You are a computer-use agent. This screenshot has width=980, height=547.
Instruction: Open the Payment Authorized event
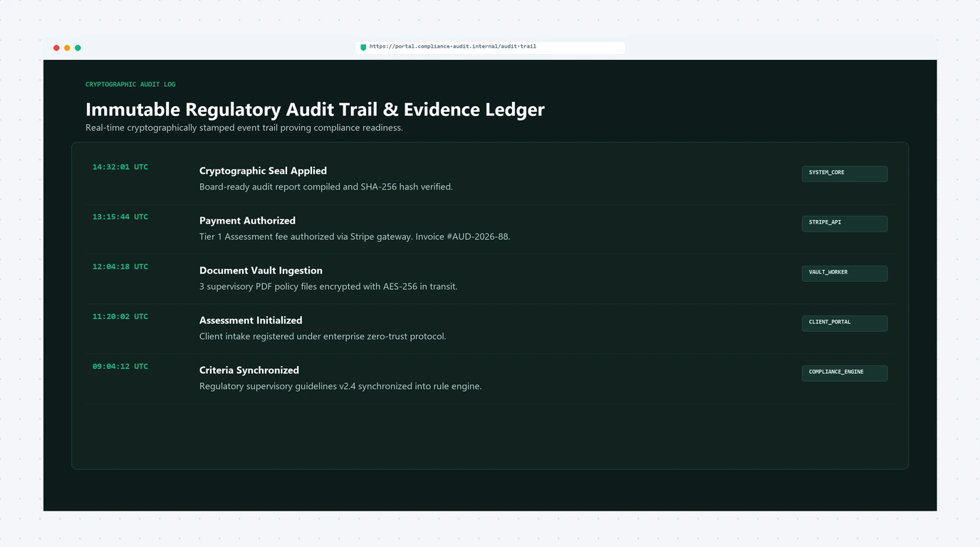pyautogui.click(x=247, y=221)
